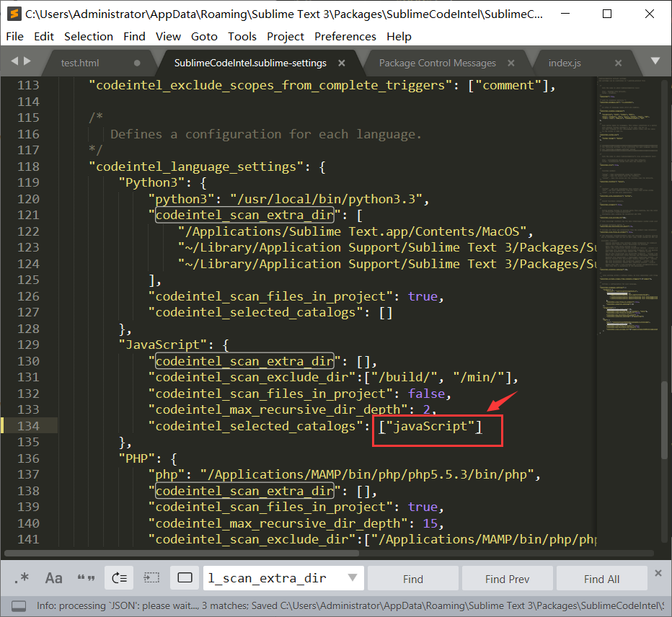
Task: Open the Selection menu
Action: tap(88, 37)
